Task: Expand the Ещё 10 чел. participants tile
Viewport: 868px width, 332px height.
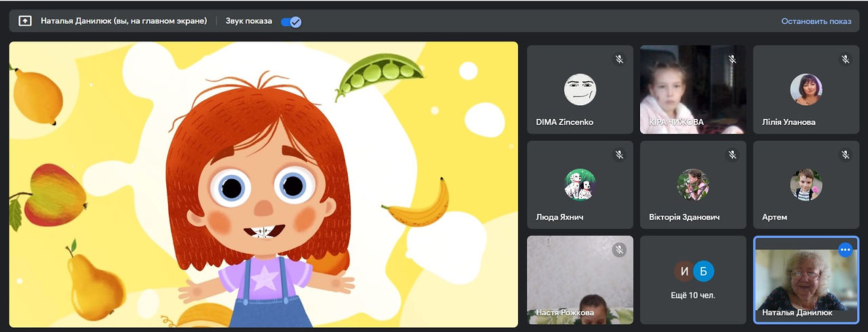Action: 693,280
